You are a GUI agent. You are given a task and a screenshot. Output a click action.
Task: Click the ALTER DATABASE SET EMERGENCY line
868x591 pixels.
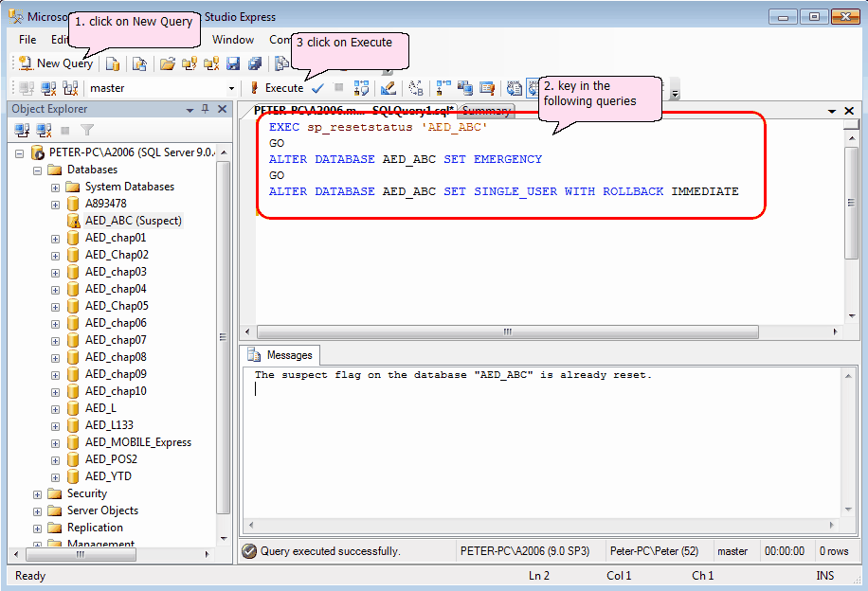pyautogui.click(x=406, y=159)
